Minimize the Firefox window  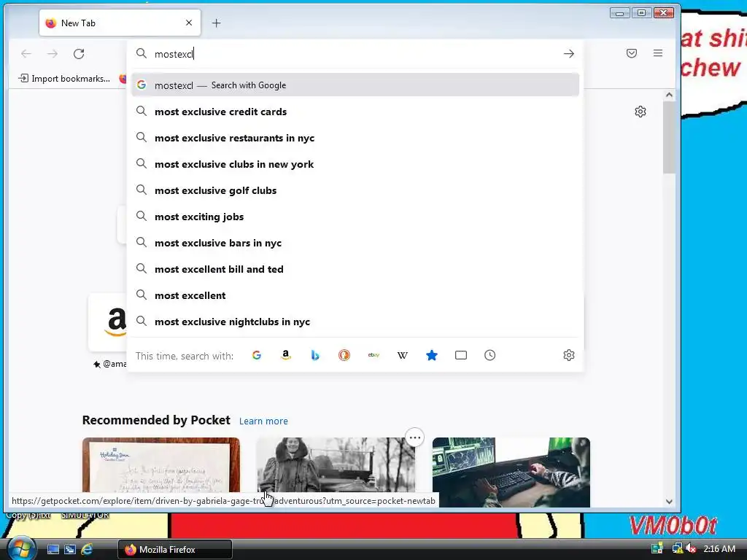point(619,13)
